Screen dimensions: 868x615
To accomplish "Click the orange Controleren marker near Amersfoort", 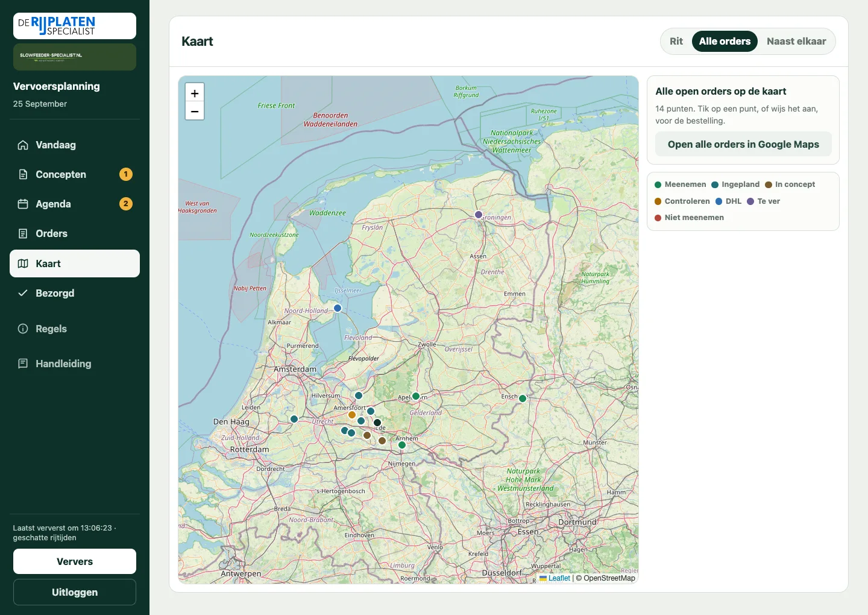I will tap(352, 415).
